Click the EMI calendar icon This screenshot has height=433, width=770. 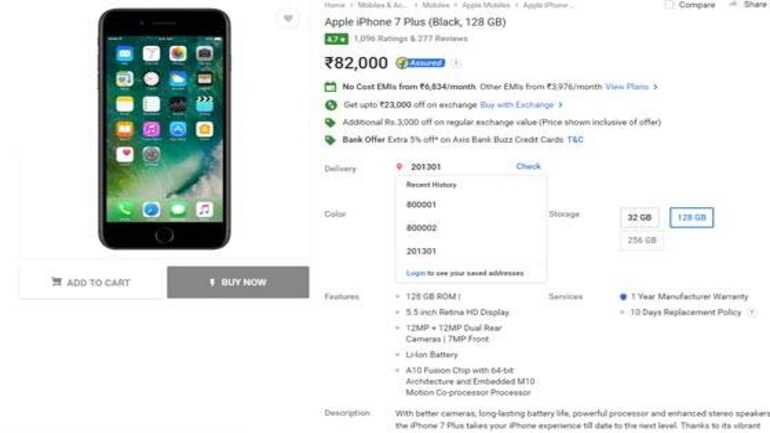click(x=330, y=87)
